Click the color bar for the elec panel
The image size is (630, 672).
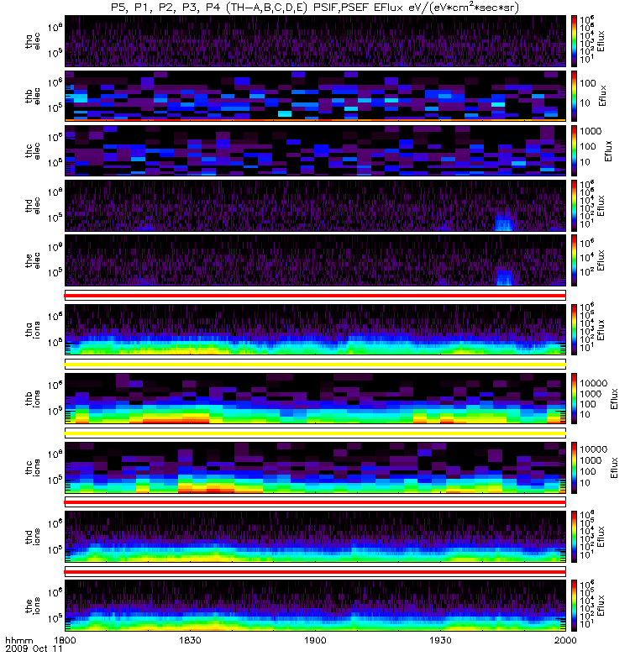[x=574, y=260]
